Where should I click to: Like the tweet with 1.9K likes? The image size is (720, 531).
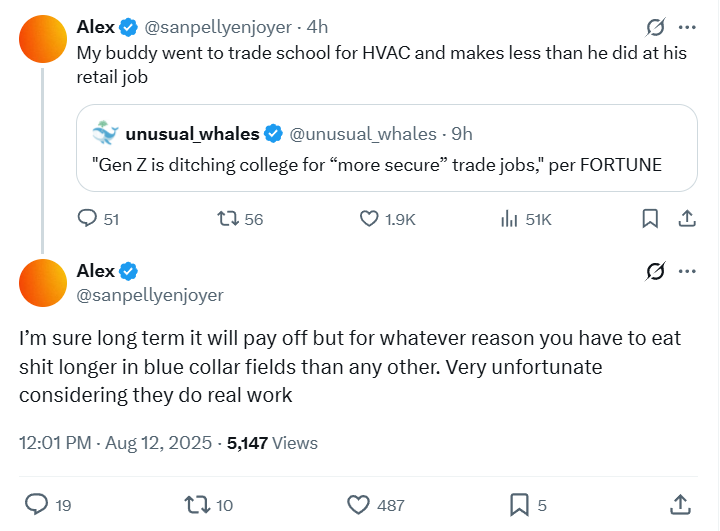tap(369, 219)
